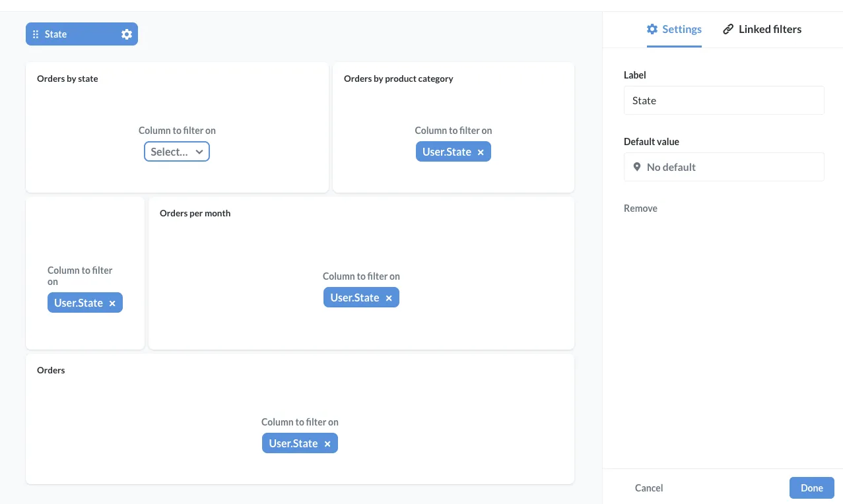Click the Orders by state card title
Screen dimensions: 843x504
pyautogui.click(x=67, y=79)
